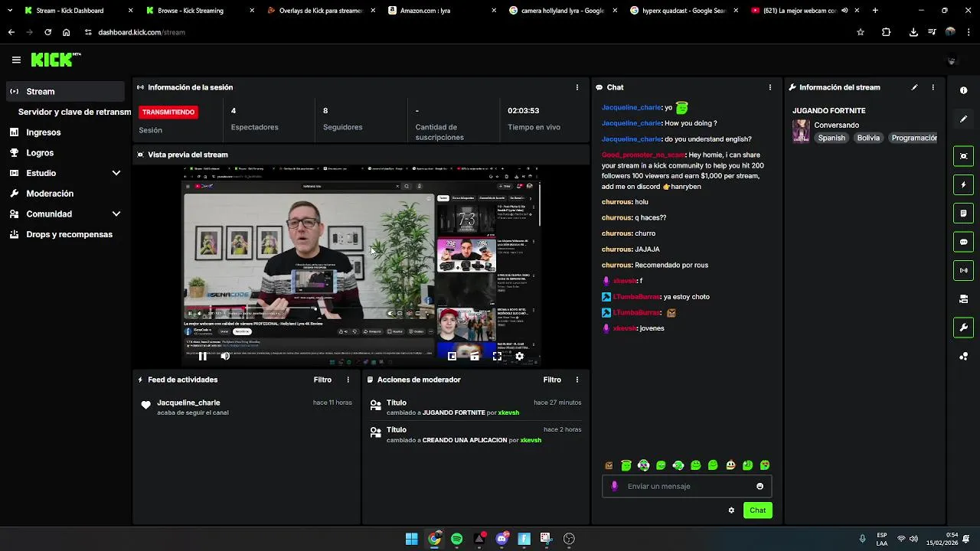
Task: Open Información de la sesión three-dot menu
Action: [x=577, y=87]
